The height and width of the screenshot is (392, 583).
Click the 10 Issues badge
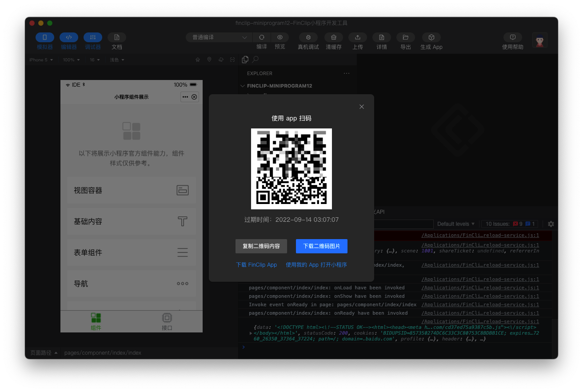511,224
